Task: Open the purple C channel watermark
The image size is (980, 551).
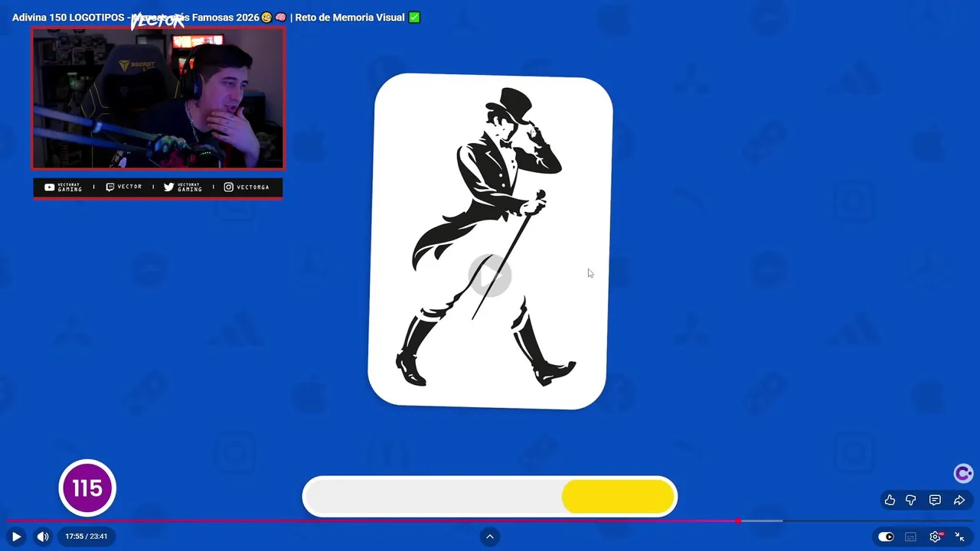Action: (963, 474)
